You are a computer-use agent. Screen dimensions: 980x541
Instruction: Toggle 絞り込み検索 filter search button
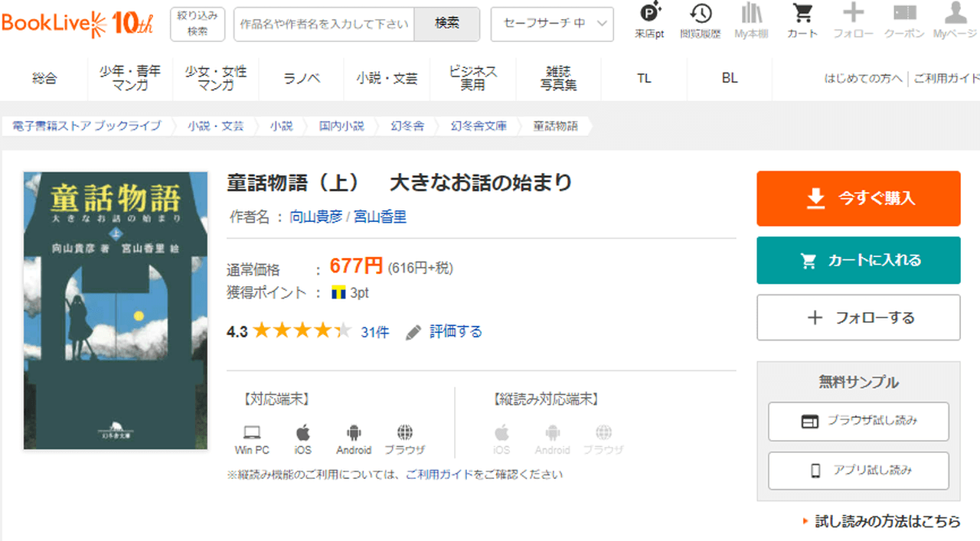click(198, 24)
